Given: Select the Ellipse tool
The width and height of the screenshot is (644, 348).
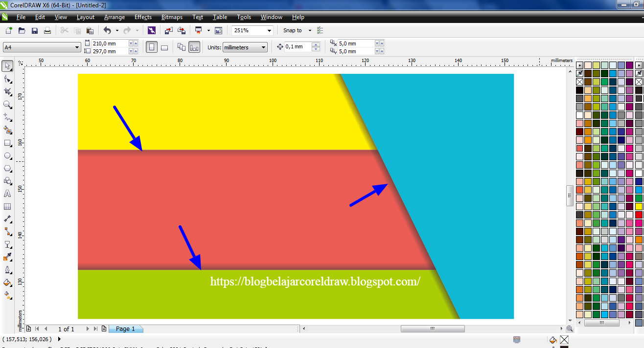Looking at the screenshot, I should (x=7, y=156).
